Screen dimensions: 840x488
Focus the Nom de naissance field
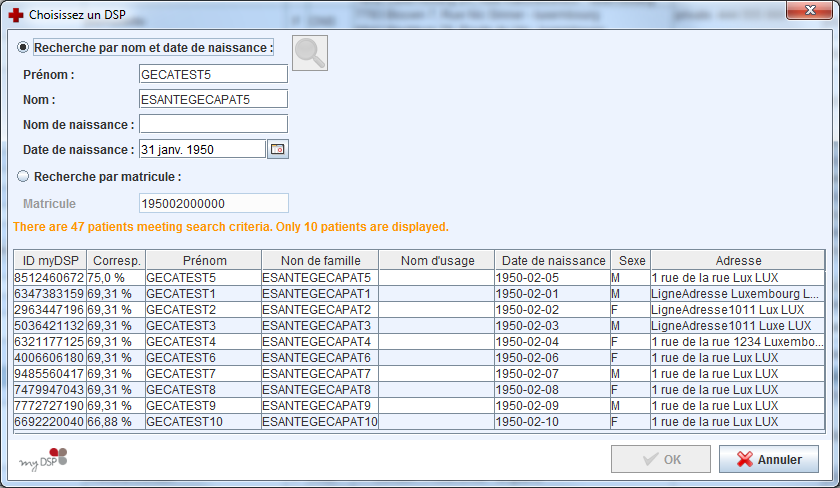click(213, 124)
